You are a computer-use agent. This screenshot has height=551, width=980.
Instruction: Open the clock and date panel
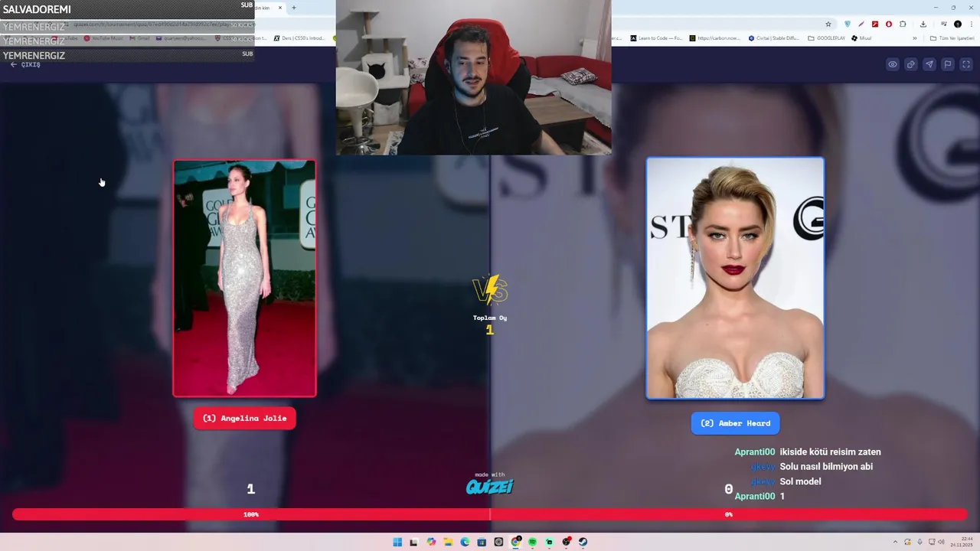tap(962, 542)
